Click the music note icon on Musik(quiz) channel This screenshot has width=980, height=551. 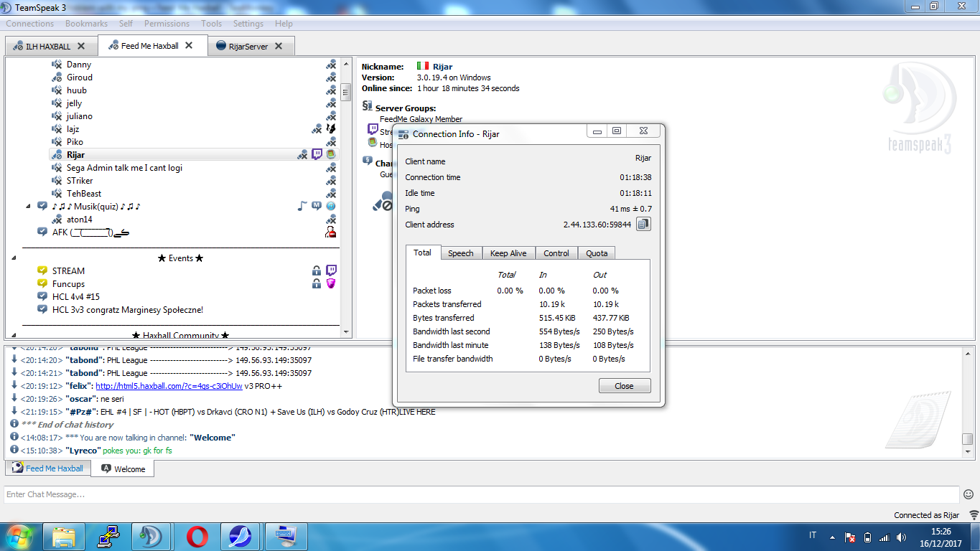(x=302, y=206)
